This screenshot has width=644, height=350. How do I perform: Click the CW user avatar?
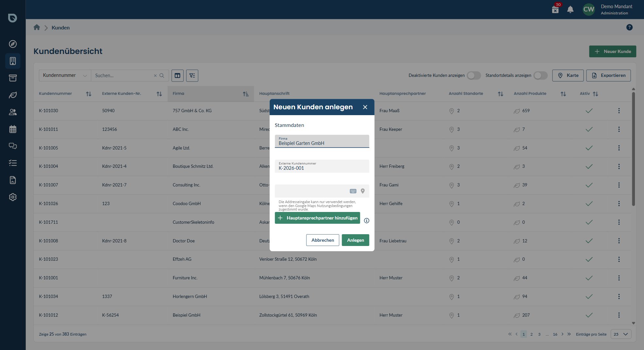pos(589,9)
